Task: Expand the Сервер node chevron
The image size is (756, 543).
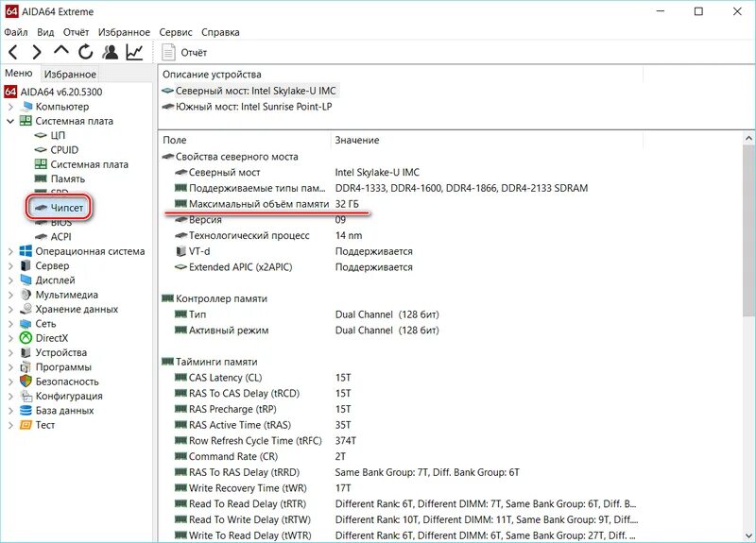Action: click(x=10, y=265)
